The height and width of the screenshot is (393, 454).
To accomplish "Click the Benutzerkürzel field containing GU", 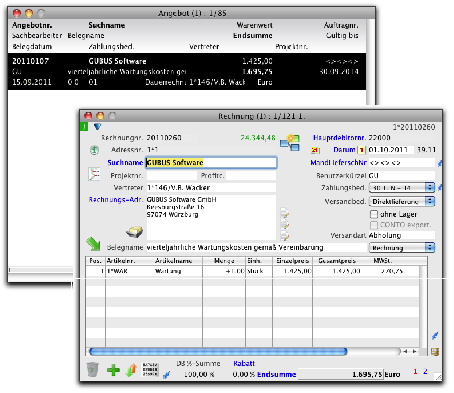I will (x=402, y=175).
